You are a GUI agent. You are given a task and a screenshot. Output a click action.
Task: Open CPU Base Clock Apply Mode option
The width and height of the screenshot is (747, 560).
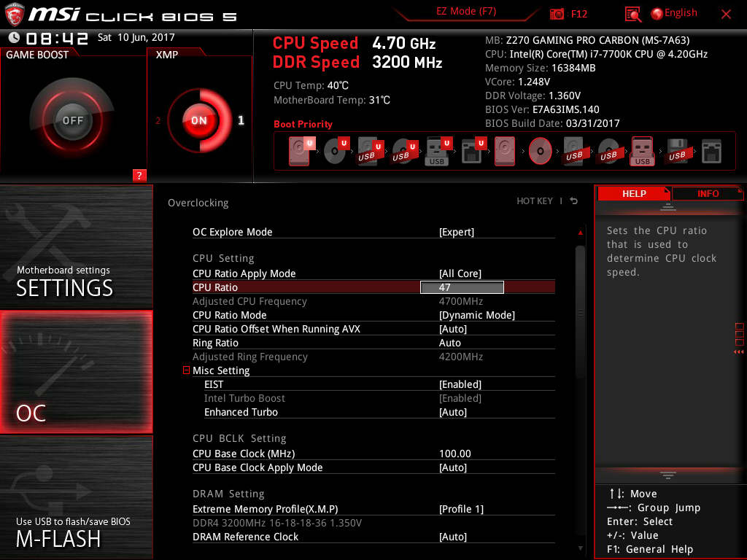coord(373,467)
